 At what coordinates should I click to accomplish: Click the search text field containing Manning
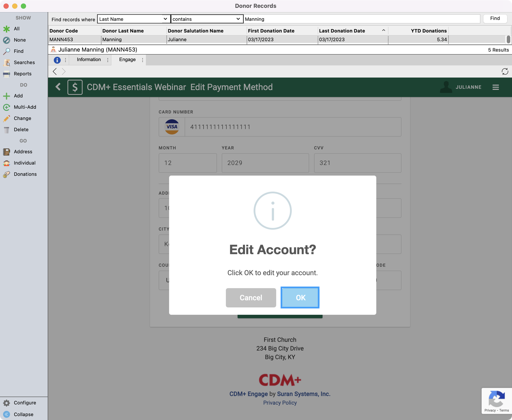click(x=362, y=19)
